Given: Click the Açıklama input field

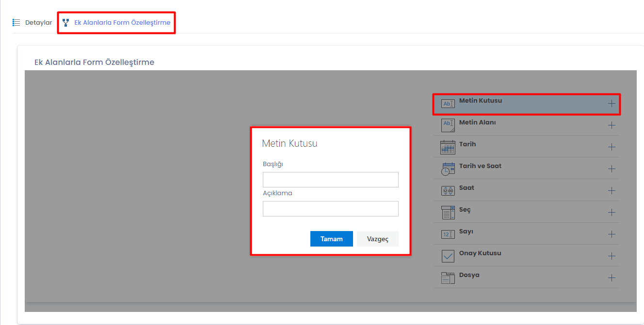Looking at the screenshot, I should (x=331, y=209).
